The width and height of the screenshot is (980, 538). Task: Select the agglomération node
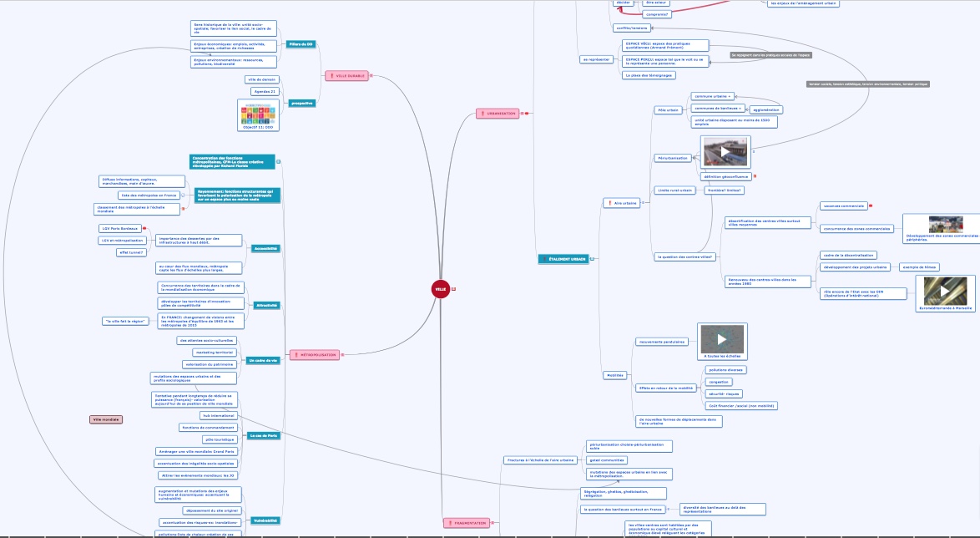[x=766, y=110]
